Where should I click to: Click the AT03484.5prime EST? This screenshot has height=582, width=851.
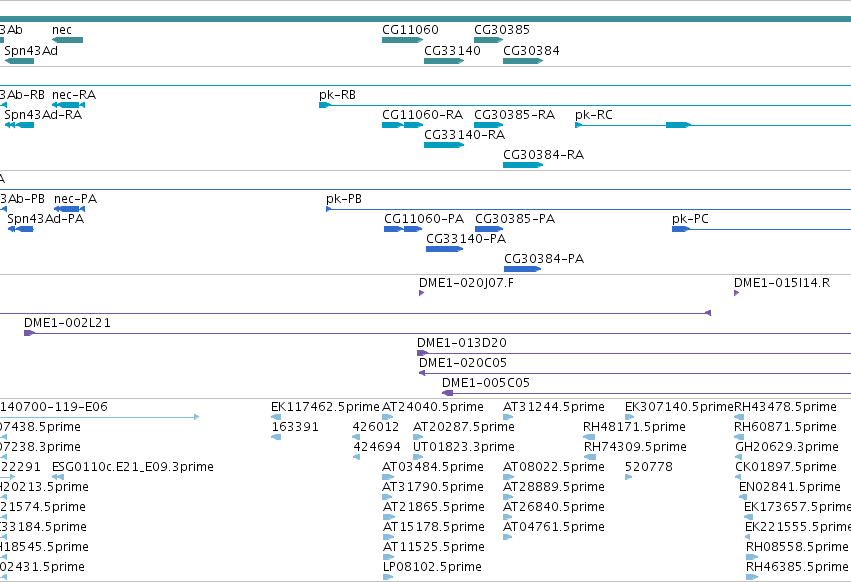[x=388, y=477]
